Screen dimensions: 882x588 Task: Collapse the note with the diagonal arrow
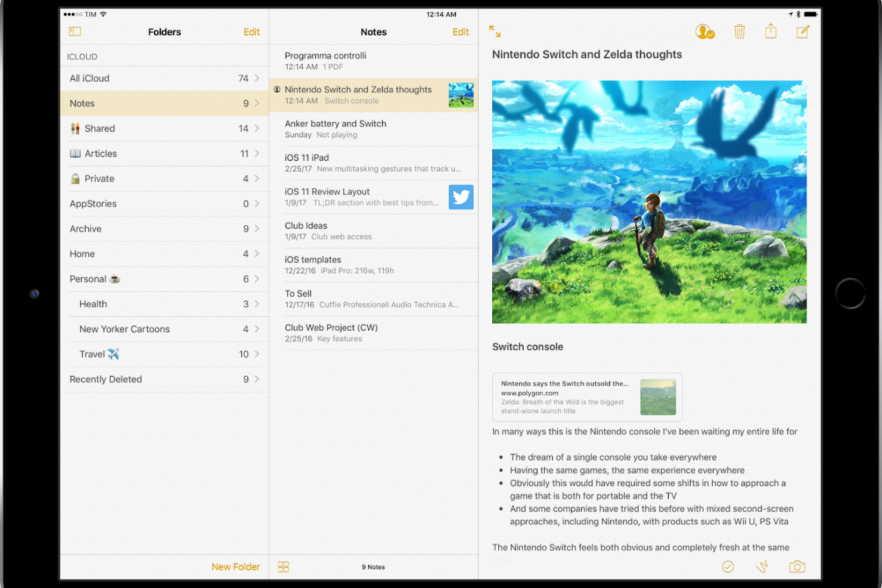pyautogui.click(x=495, y=31)
